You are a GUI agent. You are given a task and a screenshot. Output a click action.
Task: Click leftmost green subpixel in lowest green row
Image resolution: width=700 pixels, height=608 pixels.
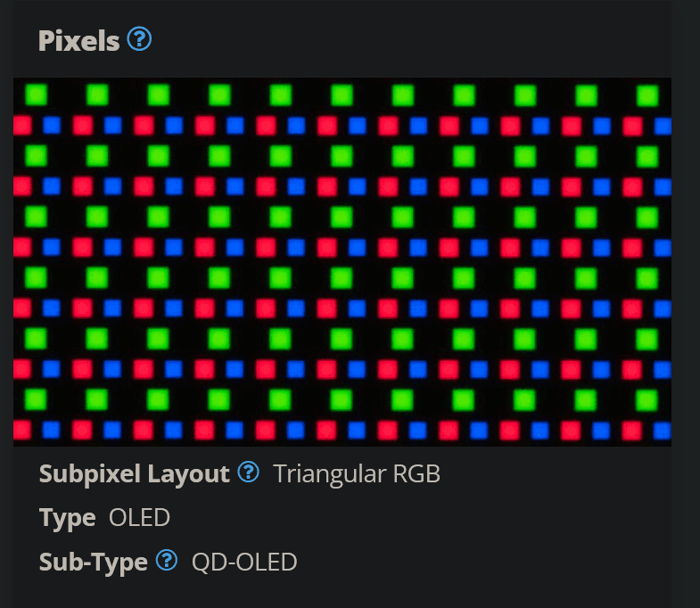36,399
